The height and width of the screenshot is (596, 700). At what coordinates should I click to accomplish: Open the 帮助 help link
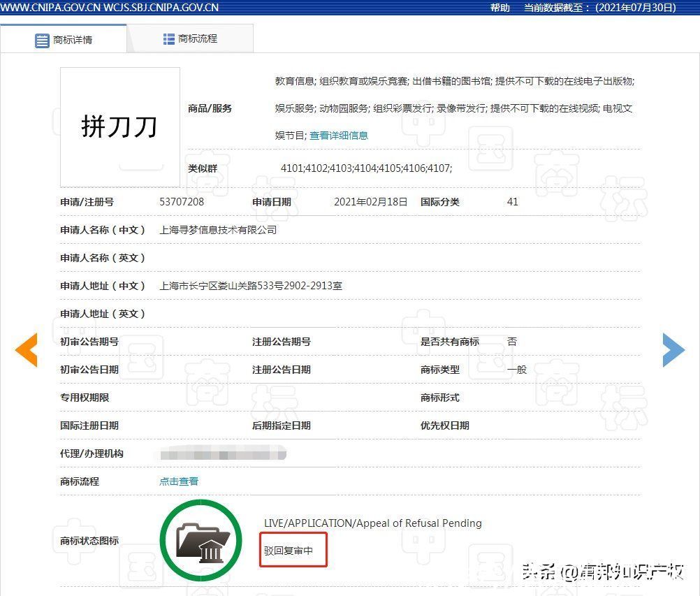point(500,8)
